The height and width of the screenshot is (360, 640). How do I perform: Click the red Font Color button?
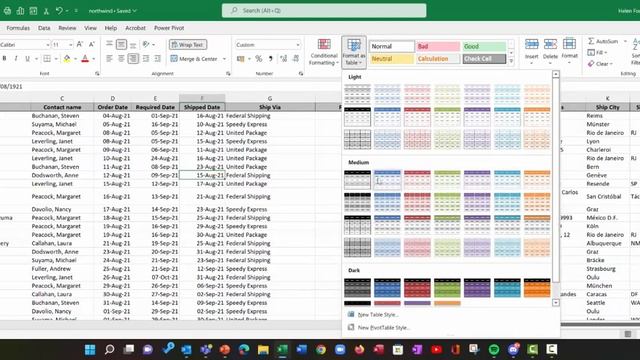click(85, 59)
